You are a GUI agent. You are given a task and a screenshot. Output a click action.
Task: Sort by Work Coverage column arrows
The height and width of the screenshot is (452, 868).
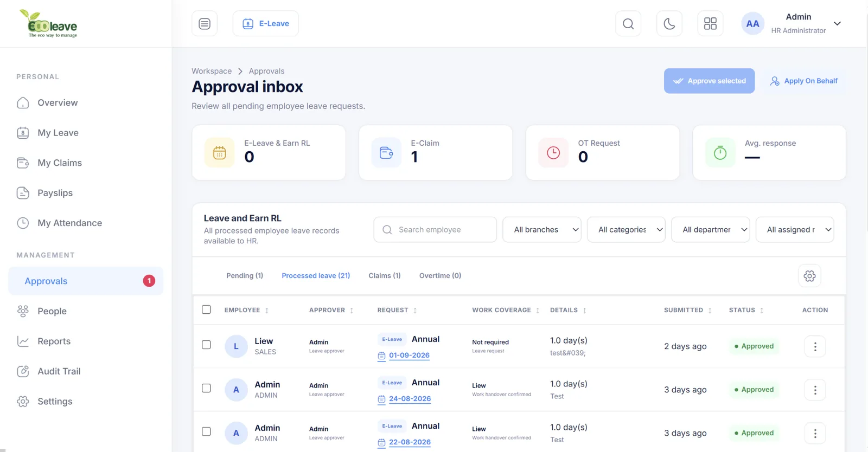coord(538,311)
